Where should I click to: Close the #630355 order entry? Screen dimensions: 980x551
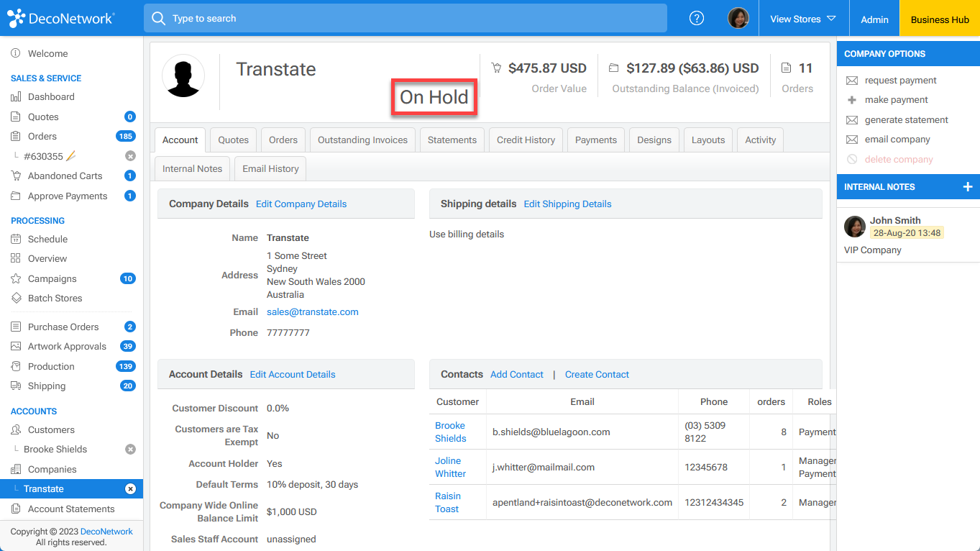tap(130, 156)
